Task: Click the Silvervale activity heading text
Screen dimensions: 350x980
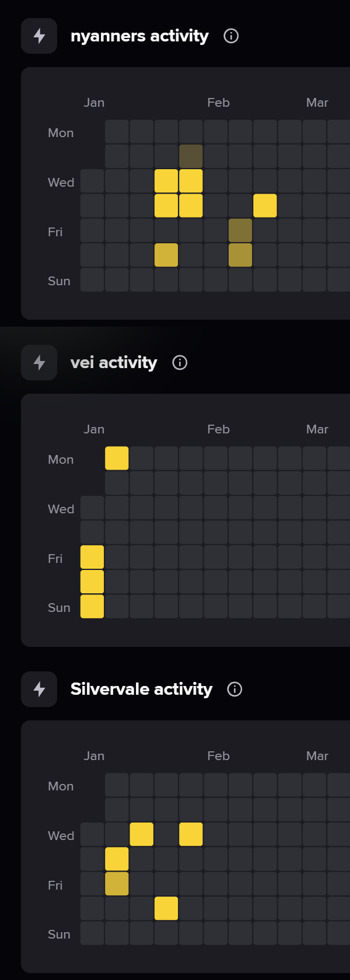Action: click(141, 689)
